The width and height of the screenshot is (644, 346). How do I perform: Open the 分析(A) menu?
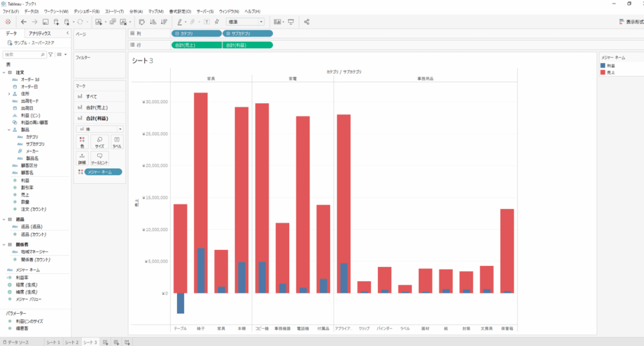(x=136, y=11)
